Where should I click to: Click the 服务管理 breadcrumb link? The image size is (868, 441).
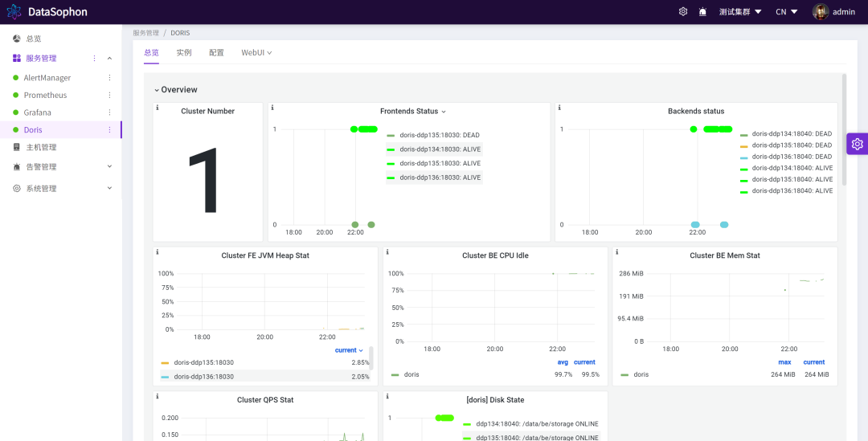[x=145, y=33]
